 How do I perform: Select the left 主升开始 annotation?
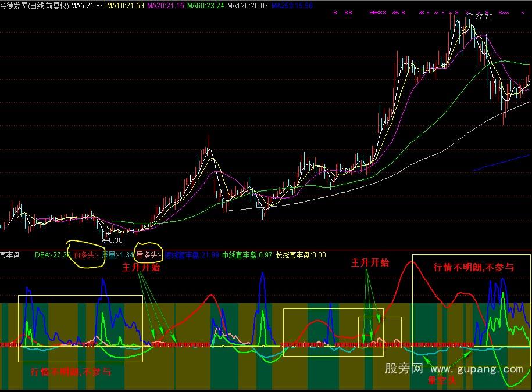tap(140, 268)
